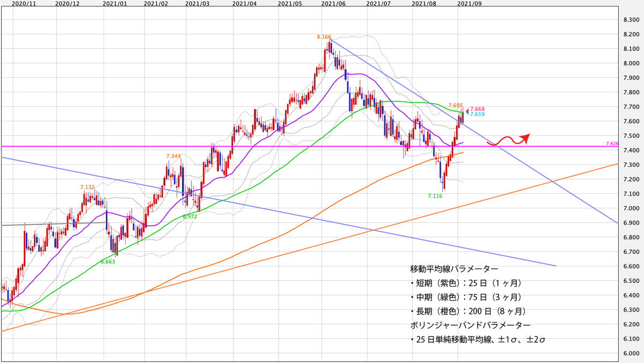
Task: Click the 7.132 swing high label
Action: [x=87, y=187]
